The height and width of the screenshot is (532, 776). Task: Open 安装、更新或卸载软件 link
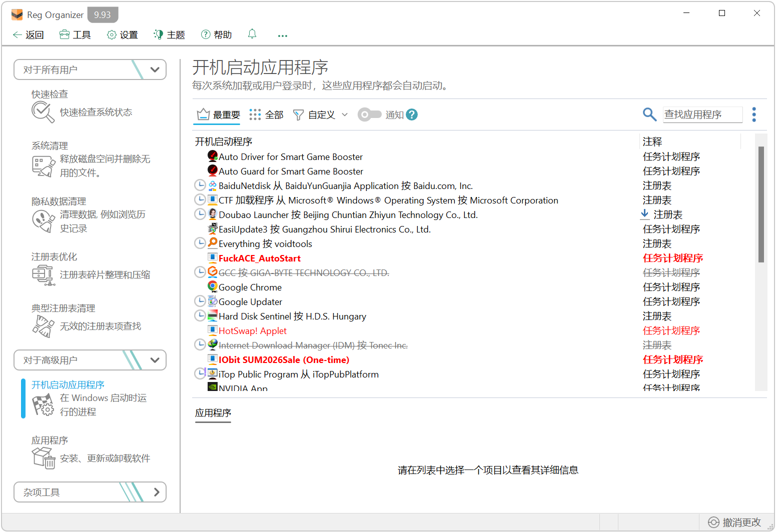105,458
